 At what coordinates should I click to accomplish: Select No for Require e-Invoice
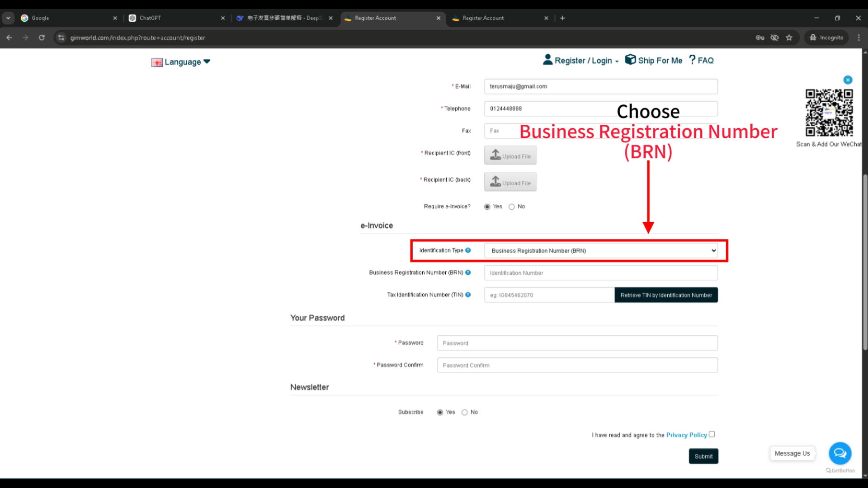(512, 207)
